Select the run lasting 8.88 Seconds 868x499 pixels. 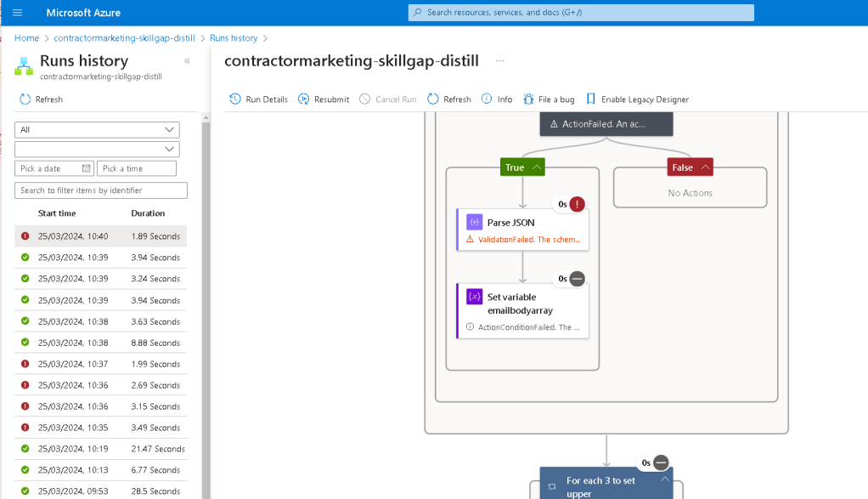coord(101,343)
